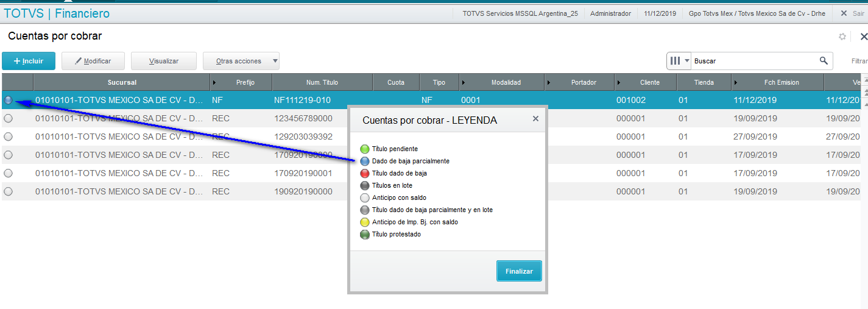Click the arrow marker on Modalidad header
The image size is (868, 309).
coord(464,82)
